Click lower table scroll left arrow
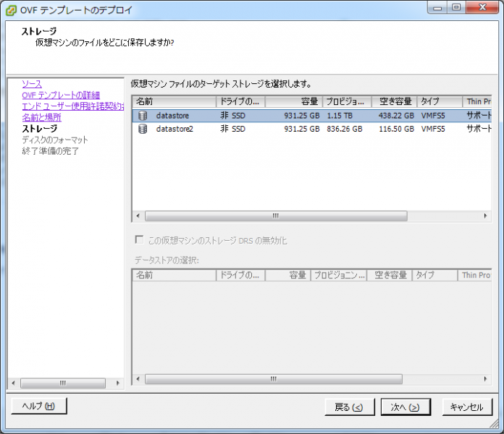Image resolution: width=504 pixels, height=434 pixels. (138, 379)
